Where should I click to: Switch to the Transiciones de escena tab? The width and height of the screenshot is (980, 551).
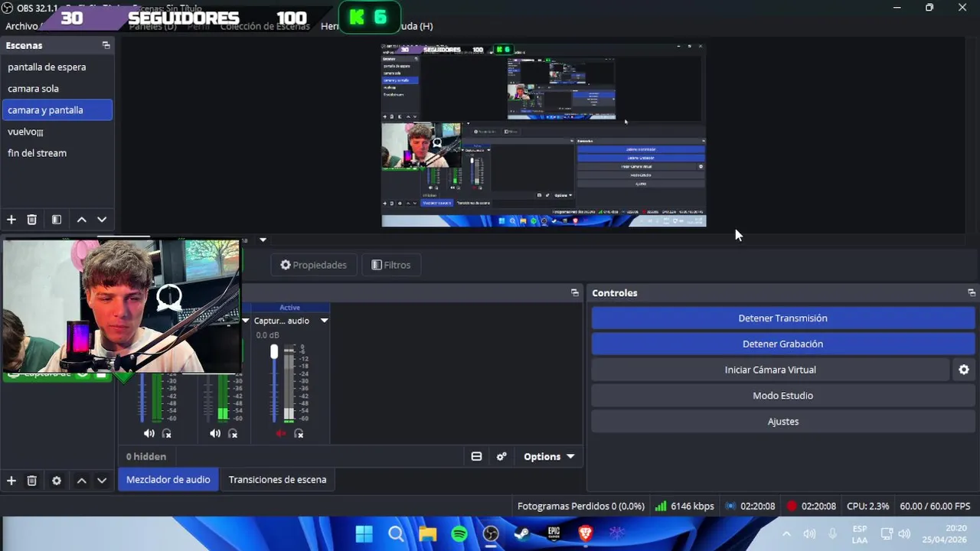click(277, 480)
